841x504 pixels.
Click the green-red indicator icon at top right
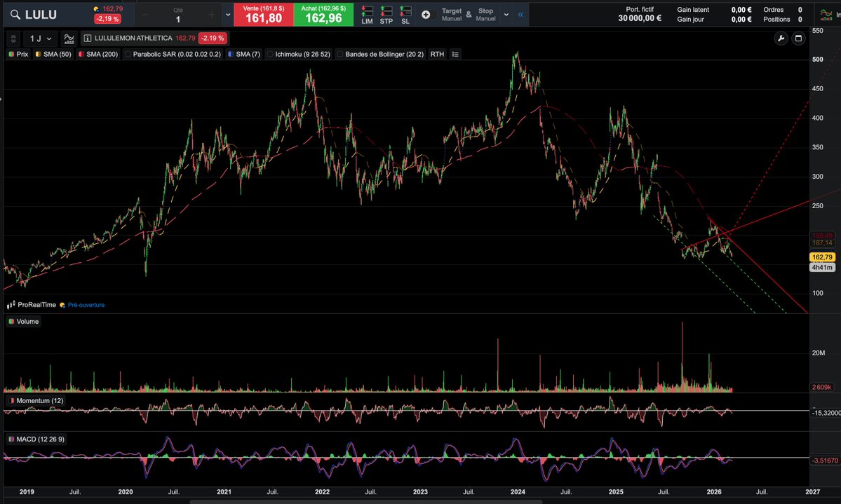click(826, 15)
